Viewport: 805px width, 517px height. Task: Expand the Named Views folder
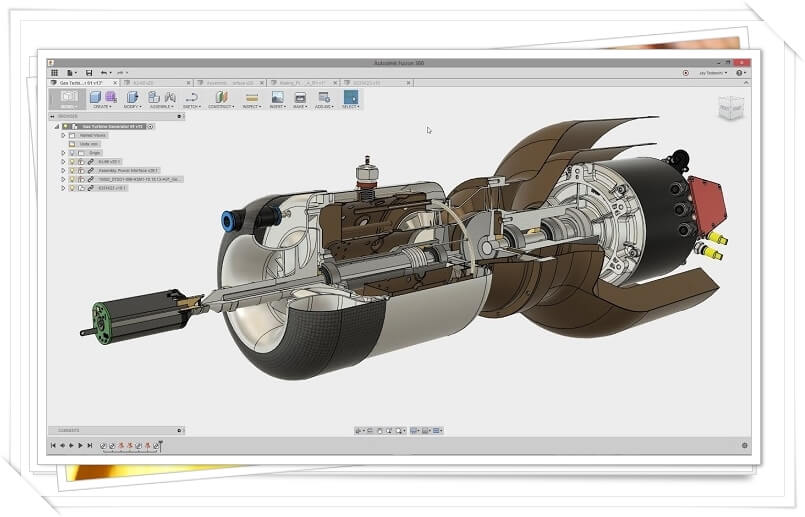point(63,135)
